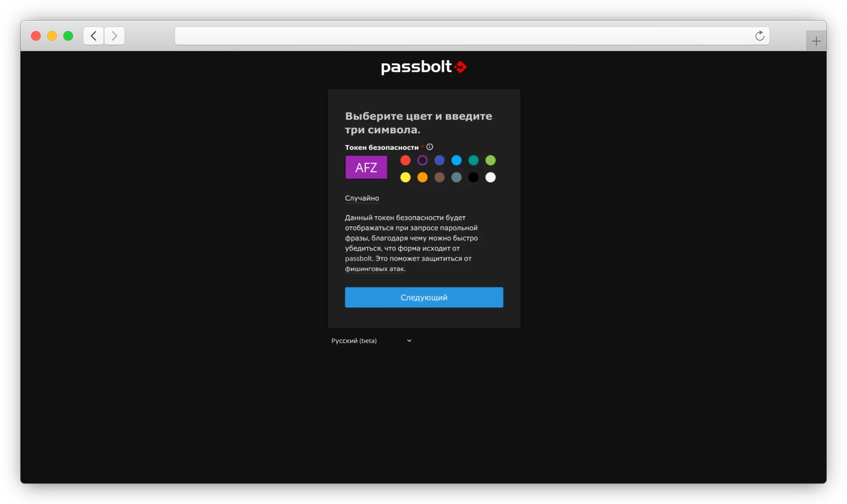
Task: Click the Случайно randomize link
Action: click(x=362, y=198)
